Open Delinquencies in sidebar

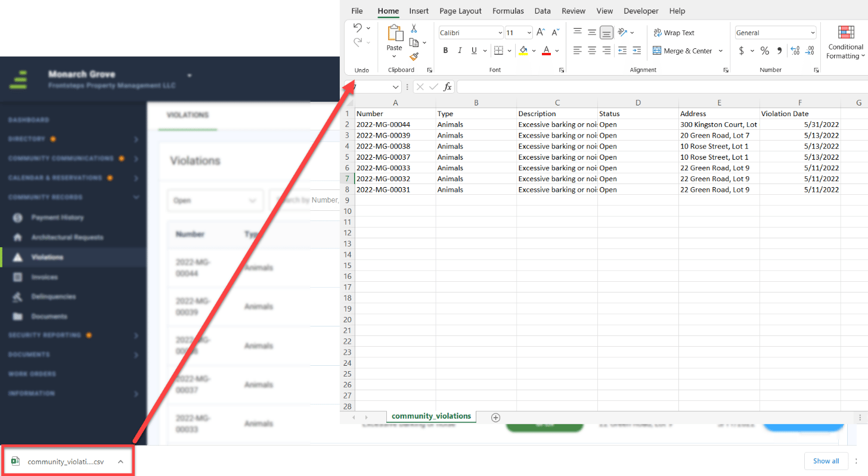[x=54, y=297]
